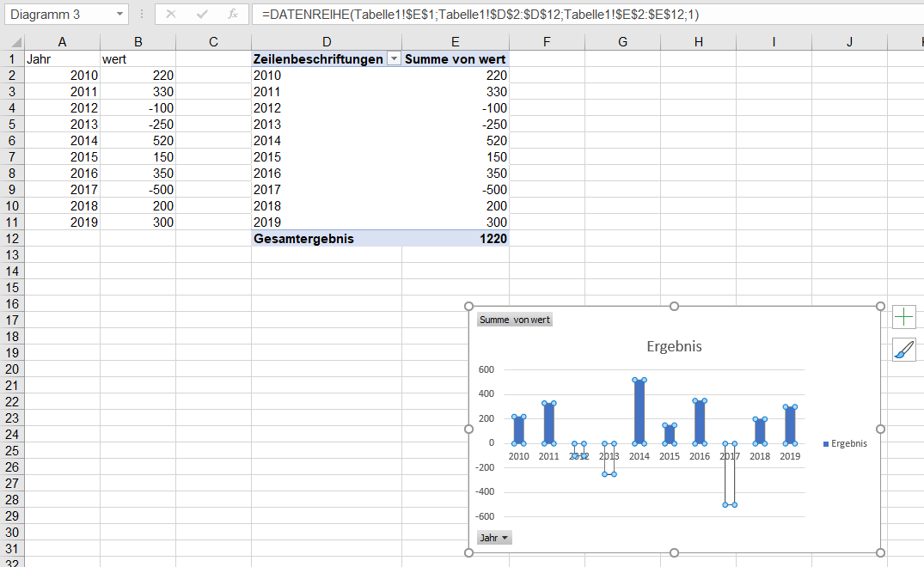The width and height of the screenshot is (924, 567).
Task: Click the formula bar expand dots handle
Action: pyautogui.click(x=142, y=14)
